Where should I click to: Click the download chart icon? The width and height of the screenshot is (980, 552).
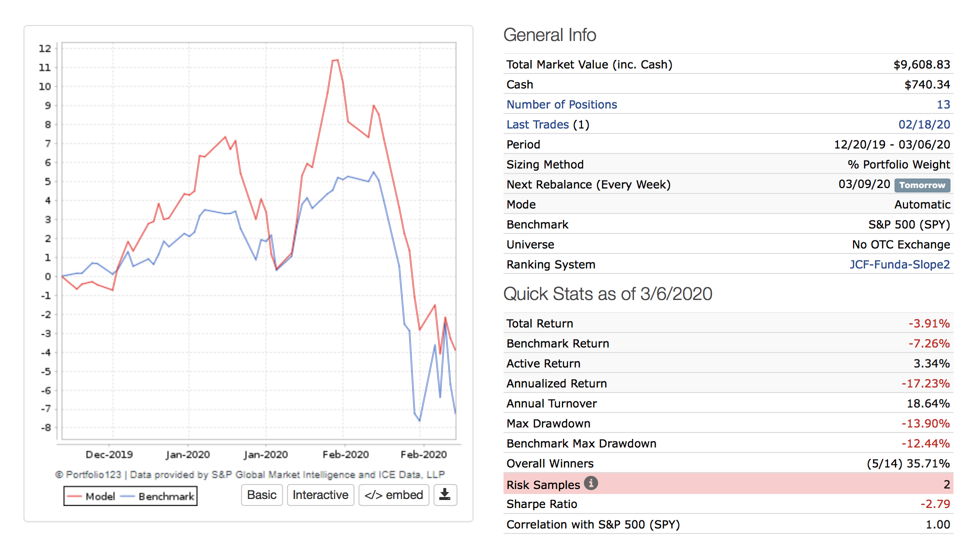(x=444, y=495)
